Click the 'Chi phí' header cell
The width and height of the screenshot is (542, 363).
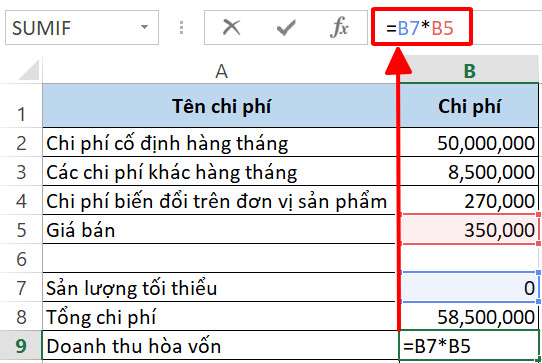[x=469, y=106]
